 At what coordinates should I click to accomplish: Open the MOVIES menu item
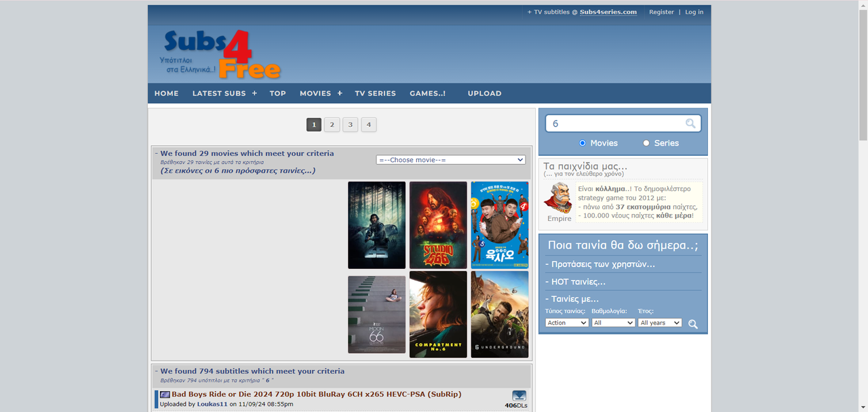click(315, 94)
